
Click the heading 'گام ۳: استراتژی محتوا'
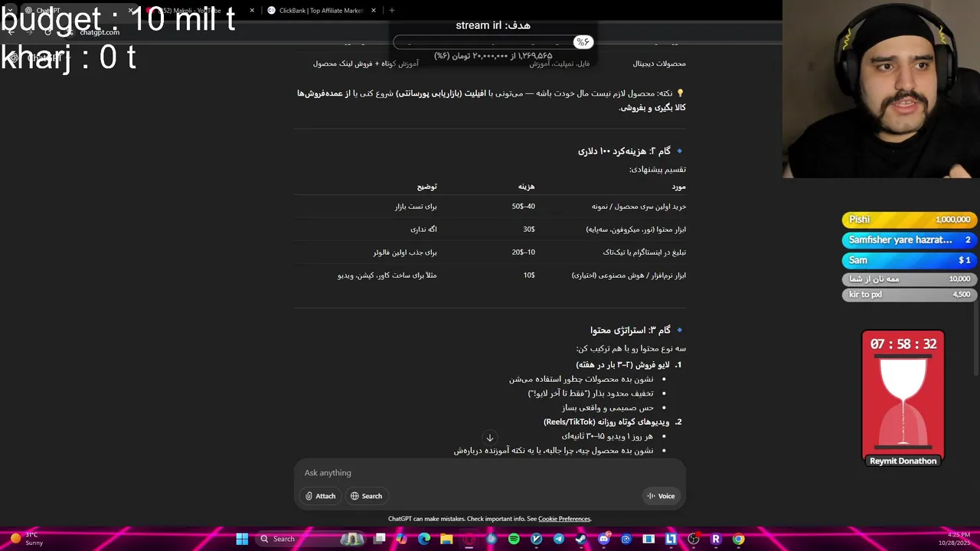[x=630, y=330]
